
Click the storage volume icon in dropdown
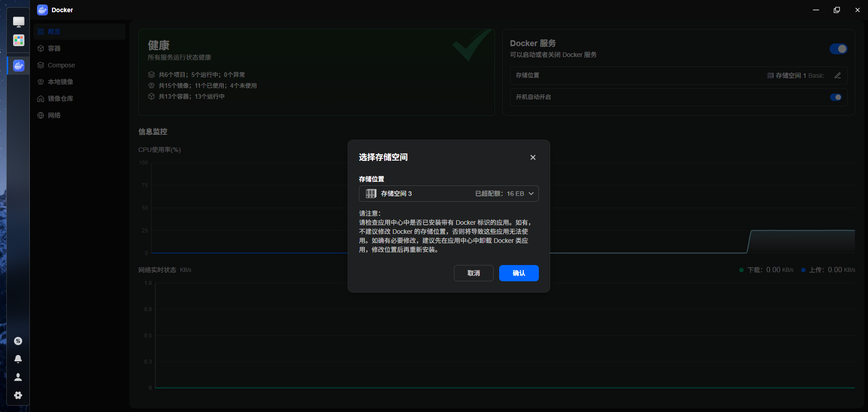371,194
